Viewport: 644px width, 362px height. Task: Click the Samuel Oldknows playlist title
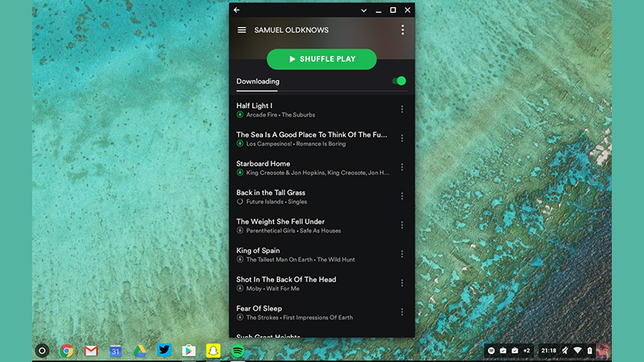(291, 30)
